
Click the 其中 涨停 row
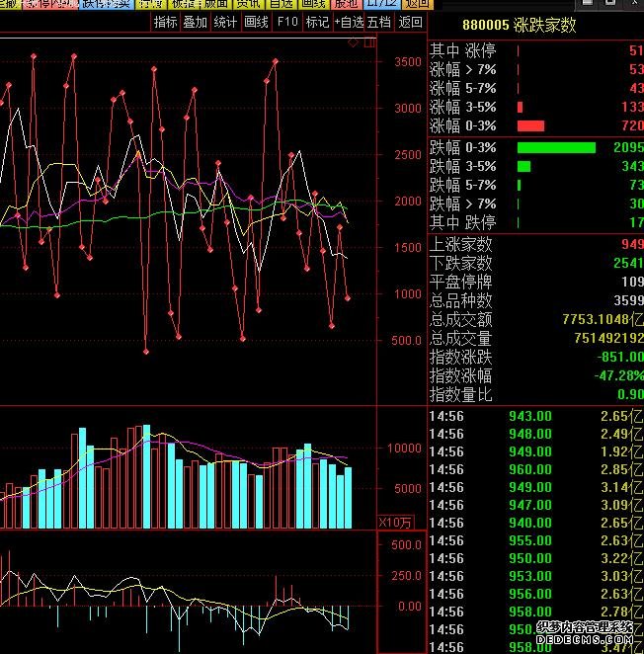pos(536,50)
